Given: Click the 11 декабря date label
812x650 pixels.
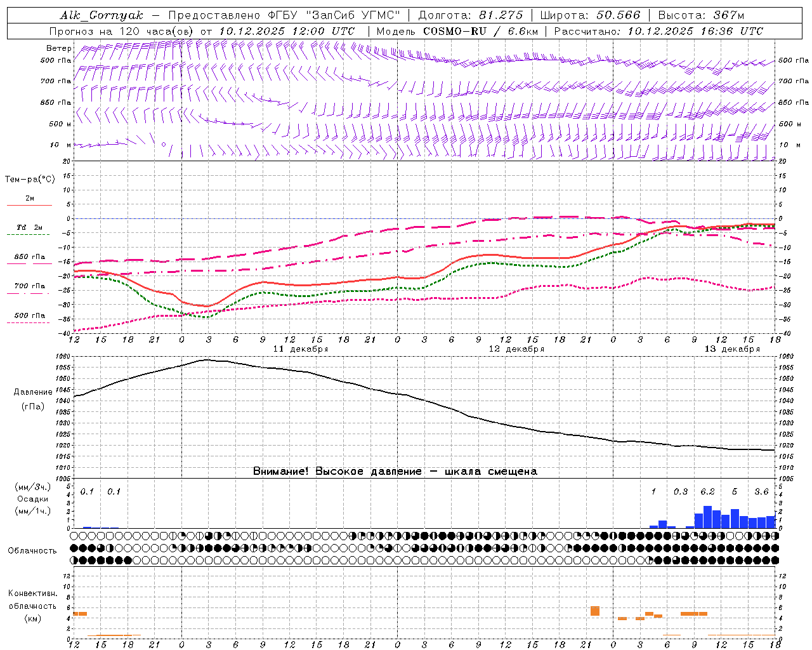Looking at the screenshot, I should (x=301, y=349).
